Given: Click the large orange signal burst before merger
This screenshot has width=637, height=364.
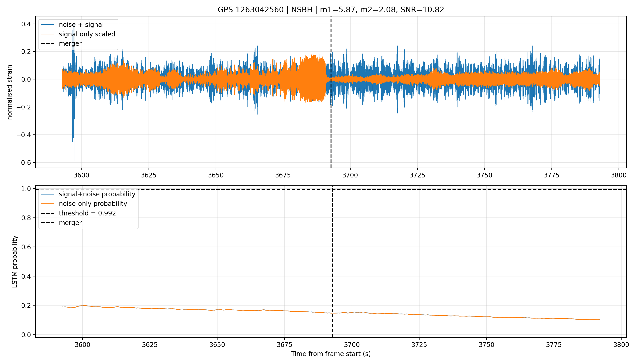Looking at the screenshot, I should (x=313, y=78).
